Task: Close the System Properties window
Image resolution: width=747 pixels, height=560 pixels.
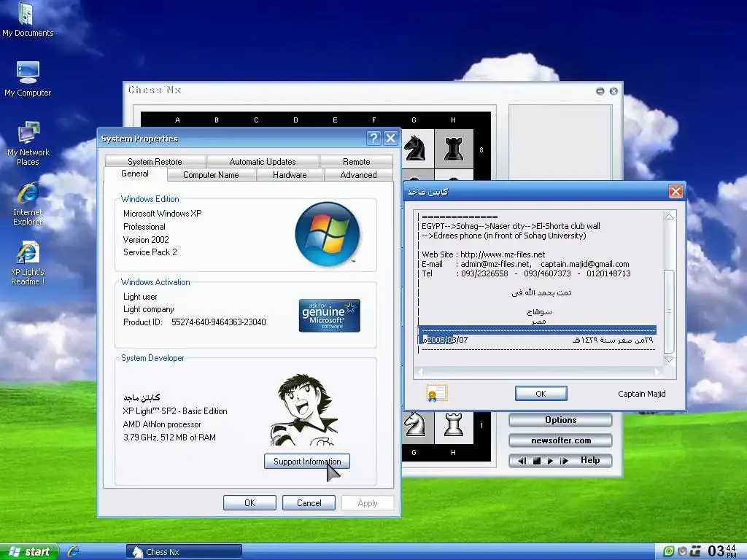Action: pos(391,139)
